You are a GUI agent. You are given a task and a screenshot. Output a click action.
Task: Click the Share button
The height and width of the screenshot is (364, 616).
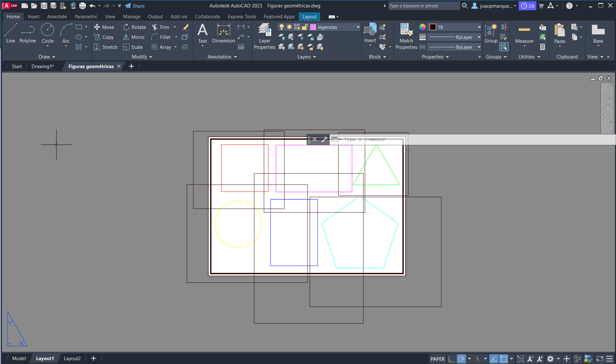coord(135,6)
